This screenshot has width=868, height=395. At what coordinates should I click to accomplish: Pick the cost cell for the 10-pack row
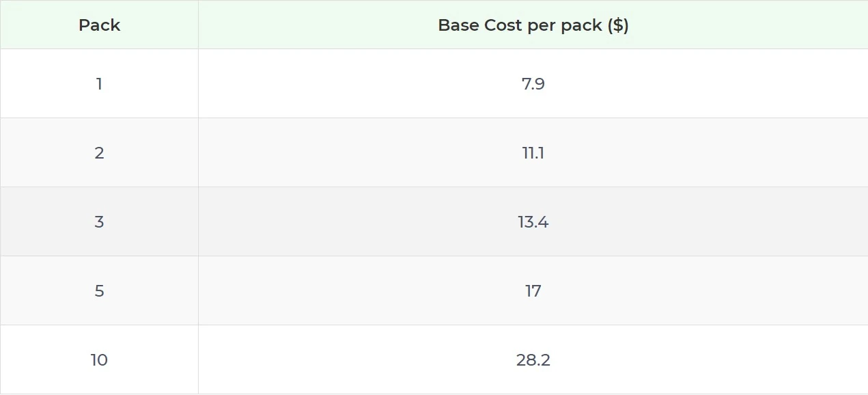click(x=533, y=360)
